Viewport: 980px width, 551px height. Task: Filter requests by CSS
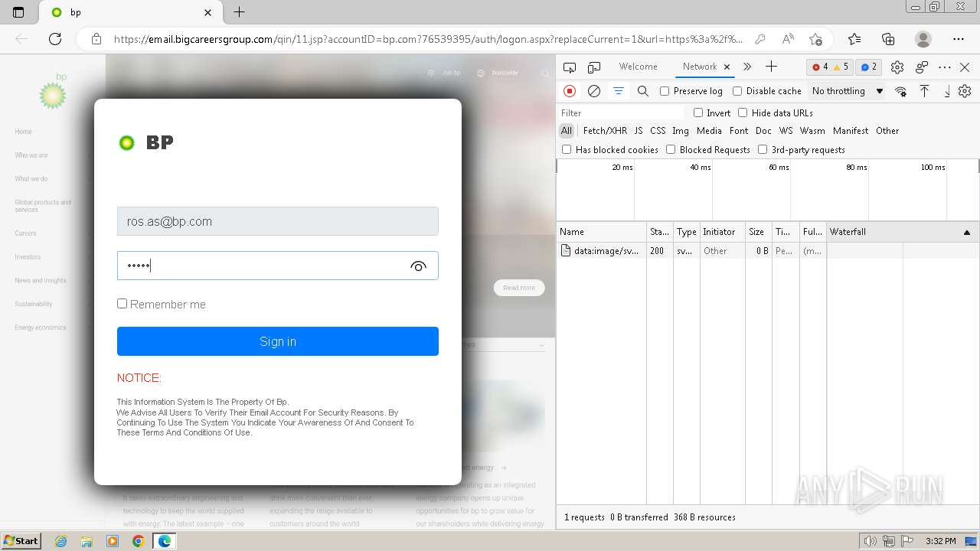[x=658, y=131]
